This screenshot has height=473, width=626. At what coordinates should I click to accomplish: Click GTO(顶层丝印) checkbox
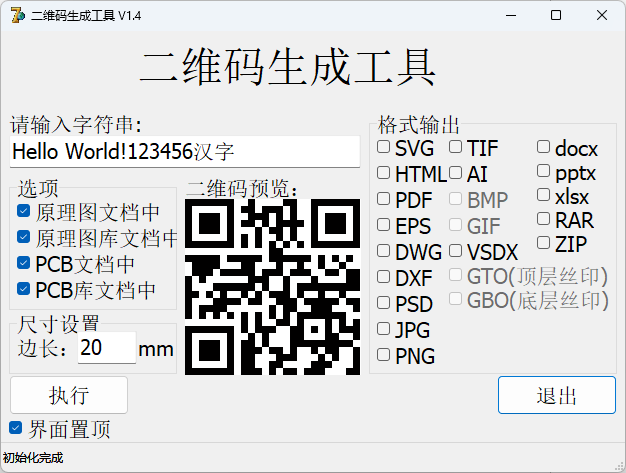point(455,275)
